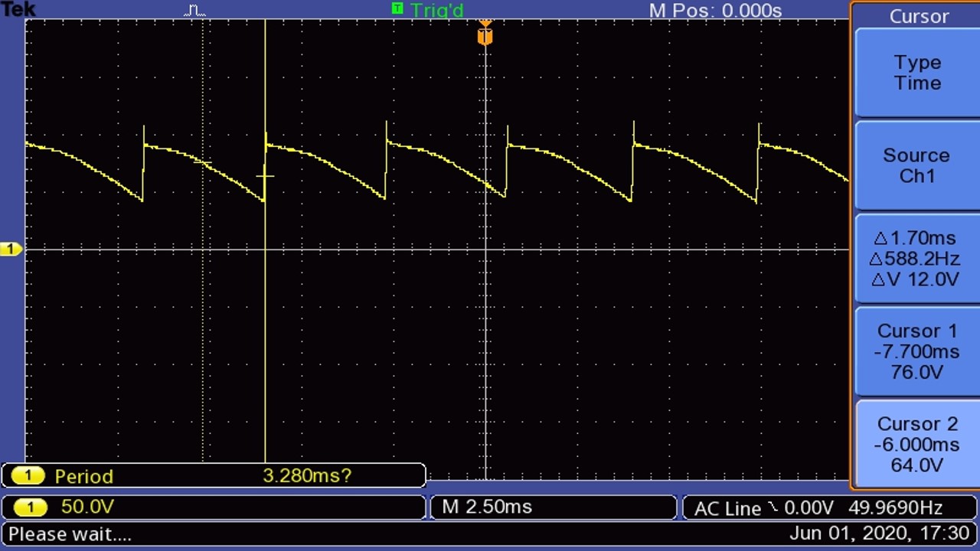This screenshot has width=980, height=551.
Task: Click the orange trigger position marker
Action: [x=485, y=35]
